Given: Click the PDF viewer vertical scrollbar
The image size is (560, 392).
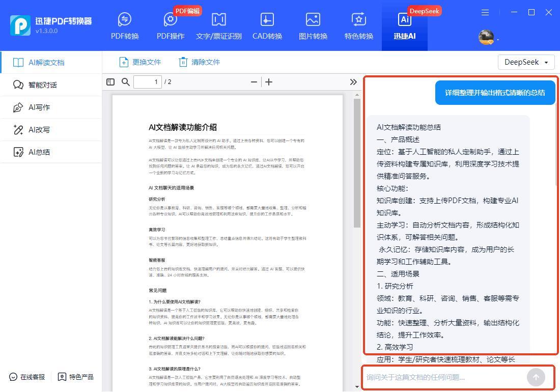Looking at the screenshot, I should pyautogui.click(x=357, y=153).
